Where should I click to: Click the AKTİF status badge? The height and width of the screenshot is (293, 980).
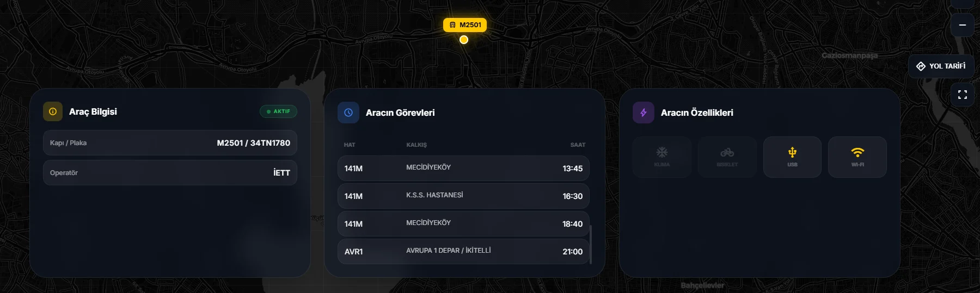click(278, 111)
